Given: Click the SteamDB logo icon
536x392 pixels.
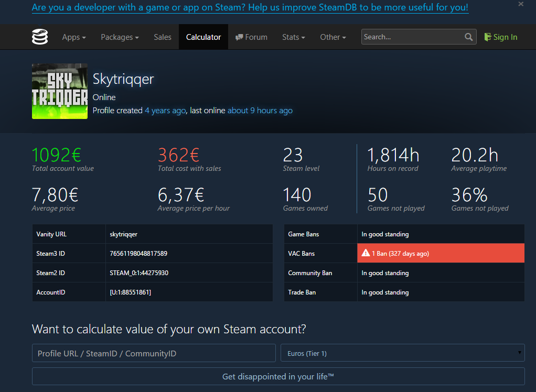Looking at the screenshot, I should click(x=40, y=37).
